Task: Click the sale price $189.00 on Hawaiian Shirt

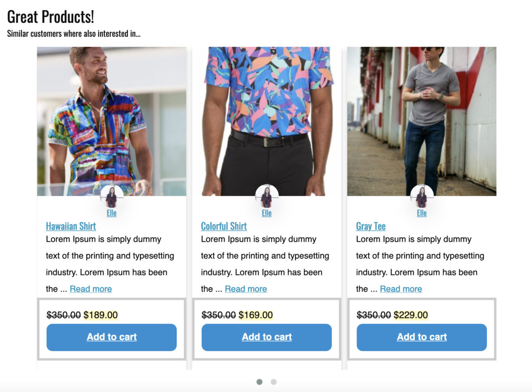Action: coord(100,314)
